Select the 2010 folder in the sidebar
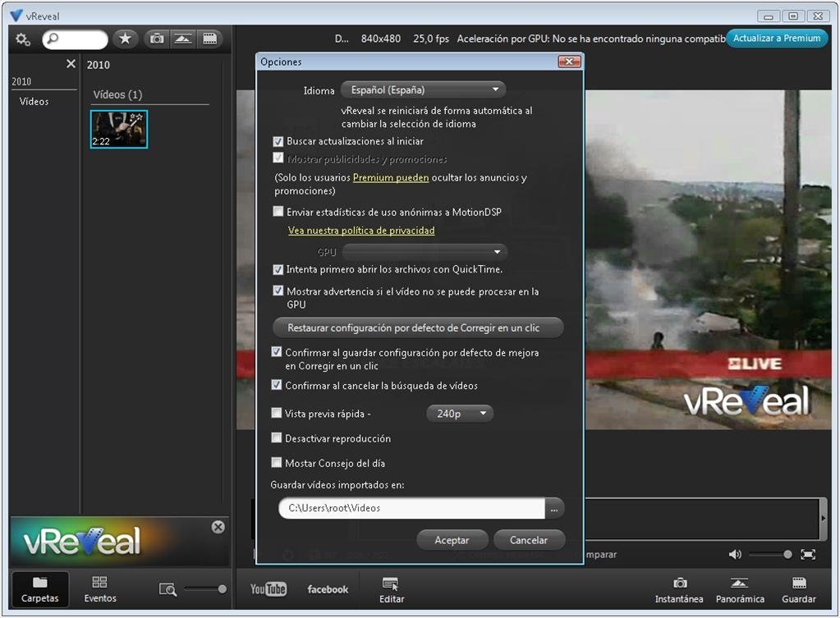This screenshot has width=840, height=618. tap(21, 81)
